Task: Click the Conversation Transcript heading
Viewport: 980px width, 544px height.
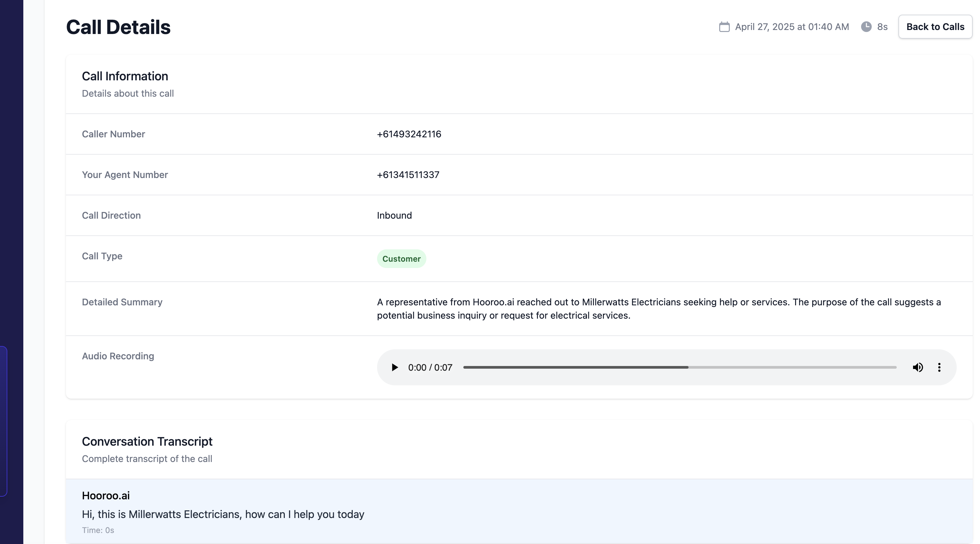Action: [x=147, y=442]
